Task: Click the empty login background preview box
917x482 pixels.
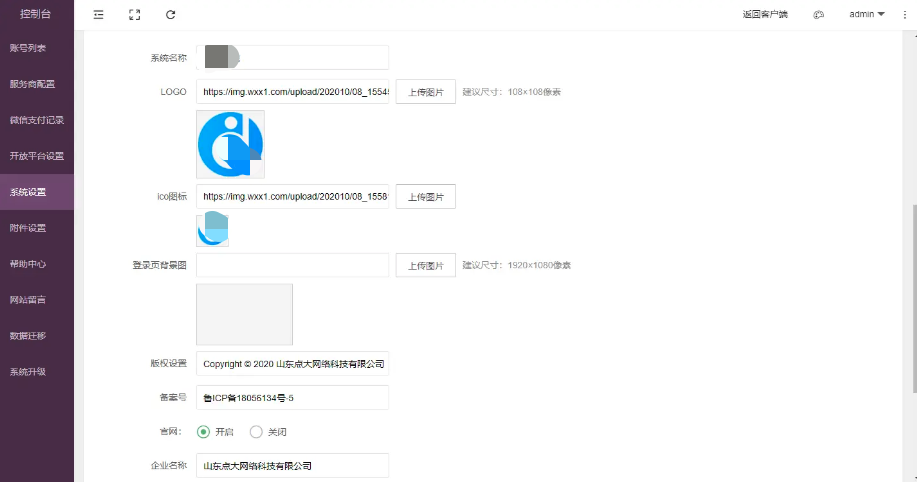Action: (x=244, y=315)
